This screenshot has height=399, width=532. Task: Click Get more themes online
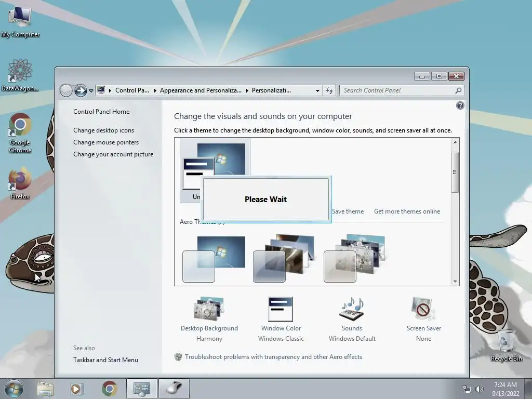click(x=407, y=211)
